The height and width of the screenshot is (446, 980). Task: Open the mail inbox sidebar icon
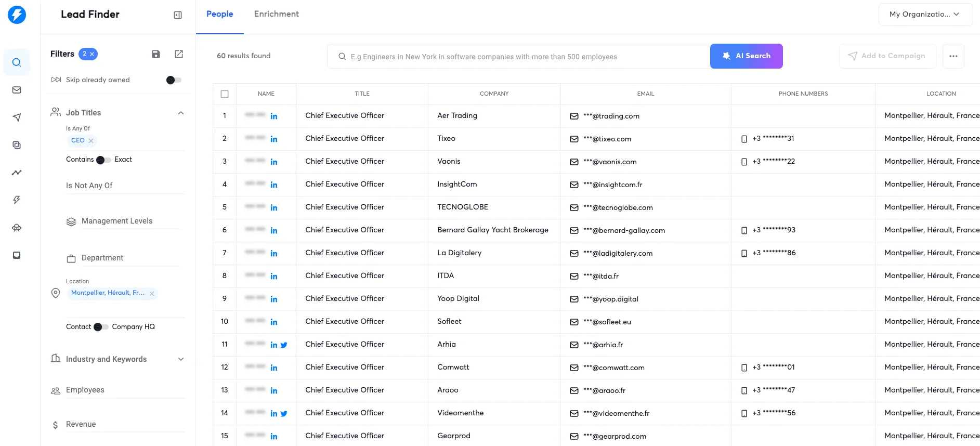[17, 90]
